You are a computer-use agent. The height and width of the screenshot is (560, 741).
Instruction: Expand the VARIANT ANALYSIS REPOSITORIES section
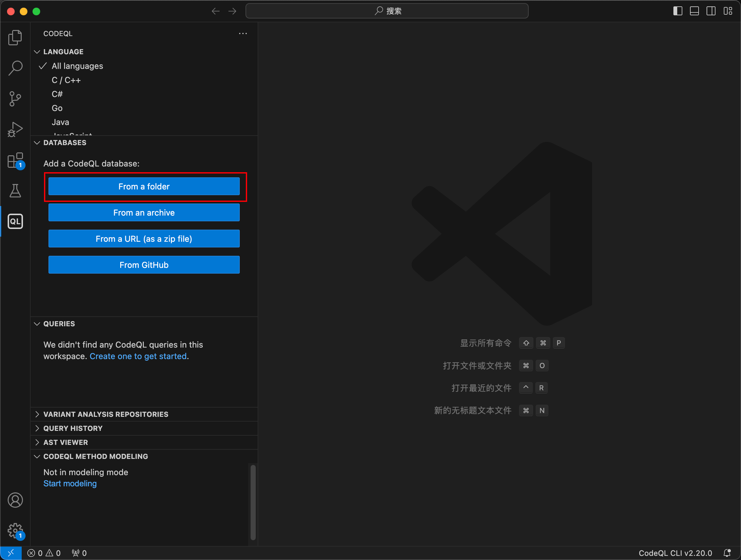[x=106, y=414]
